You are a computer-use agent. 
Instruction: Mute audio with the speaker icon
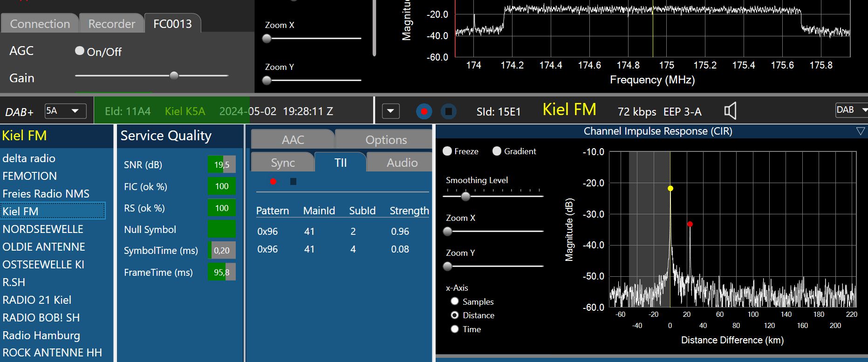tap(730, 111)
